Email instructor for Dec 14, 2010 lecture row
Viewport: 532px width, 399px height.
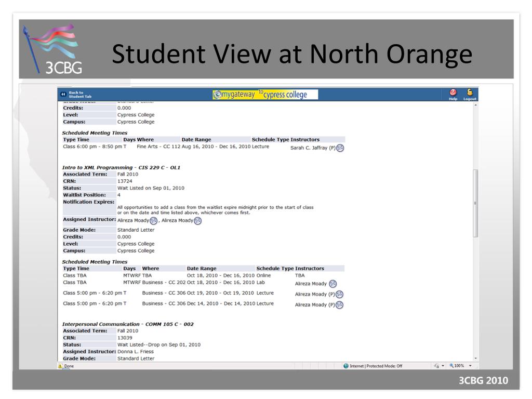(x=339, y=304)
